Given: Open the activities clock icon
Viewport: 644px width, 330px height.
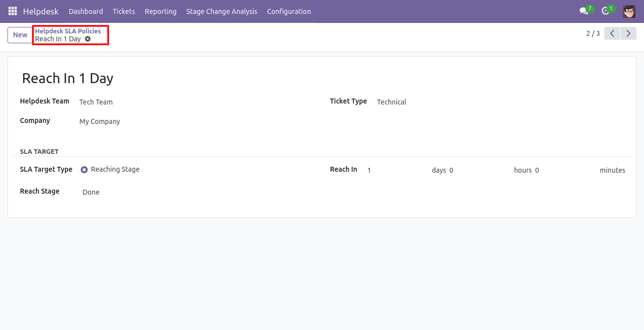Looking at the screenshot, I should point(605,11).
